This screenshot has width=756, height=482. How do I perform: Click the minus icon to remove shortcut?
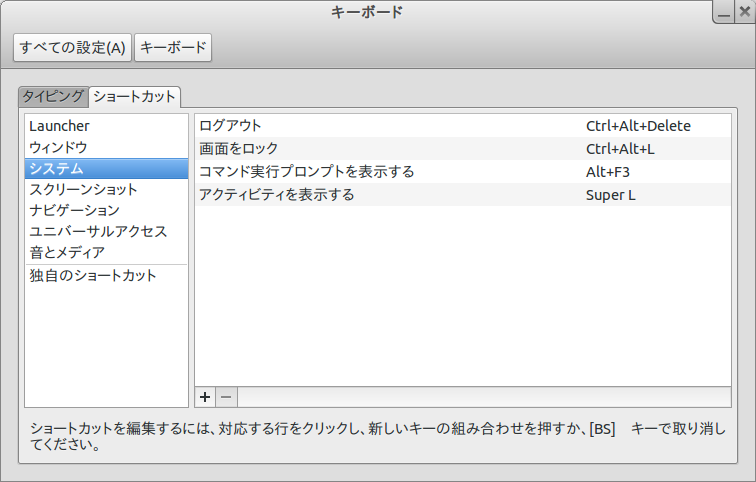pos(226,397)
